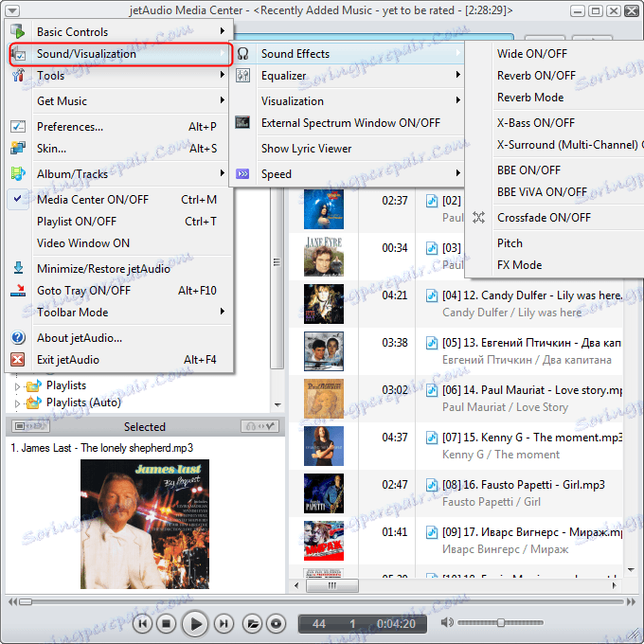Viewport: 644px width, 644px height.
Task: Click the Basic Controls play icon
Action: [x=18, y=31]
